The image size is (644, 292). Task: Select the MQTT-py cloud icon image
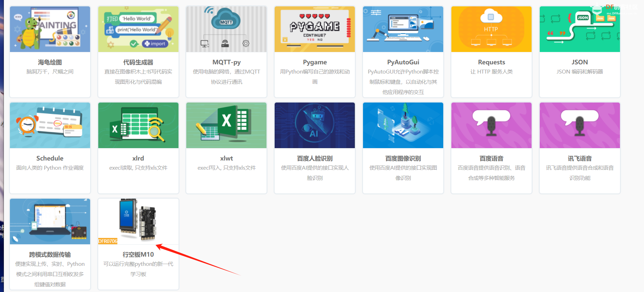227,29
